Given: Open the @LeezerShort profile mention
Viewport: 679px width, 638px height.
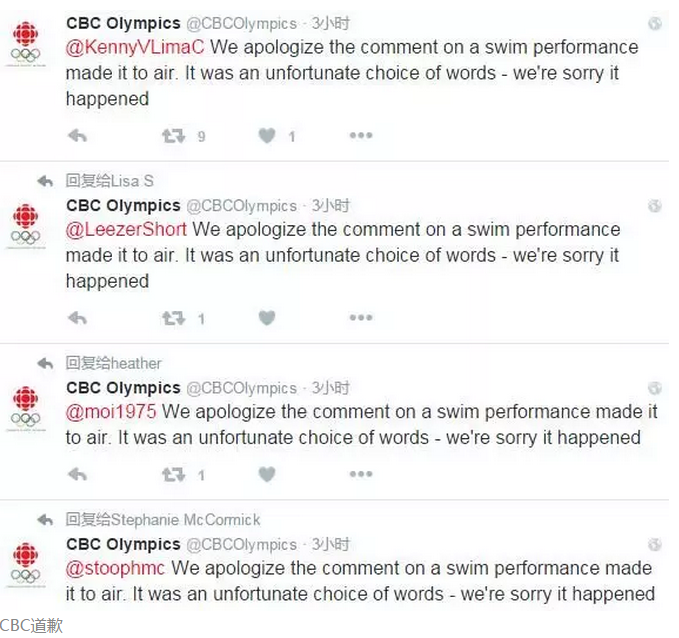Looking at the screenshot, I should tap(126, 230).
